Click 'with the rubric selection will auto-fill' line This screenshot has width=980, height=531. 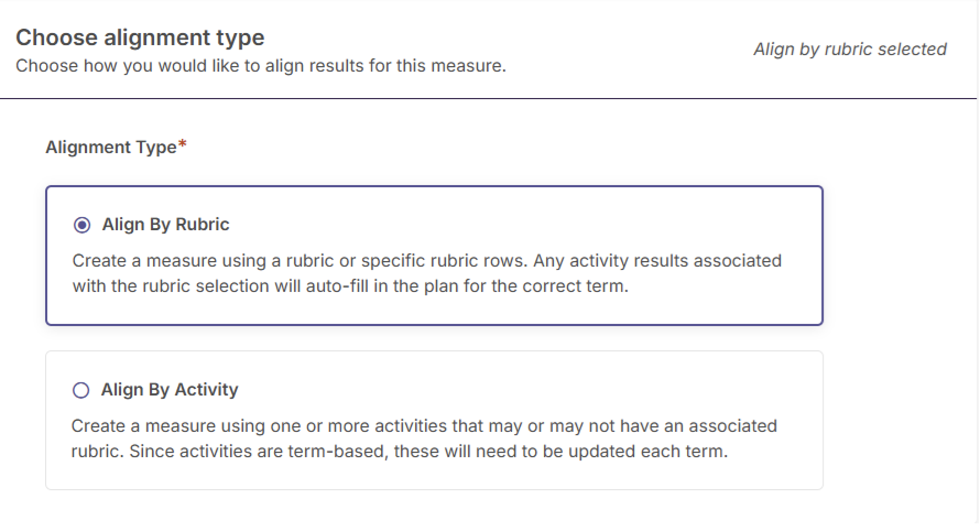(350, 286)
